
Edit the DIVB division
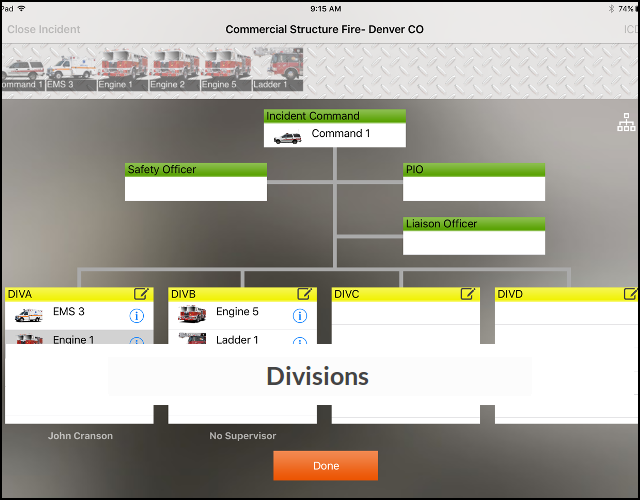point(305,294)
